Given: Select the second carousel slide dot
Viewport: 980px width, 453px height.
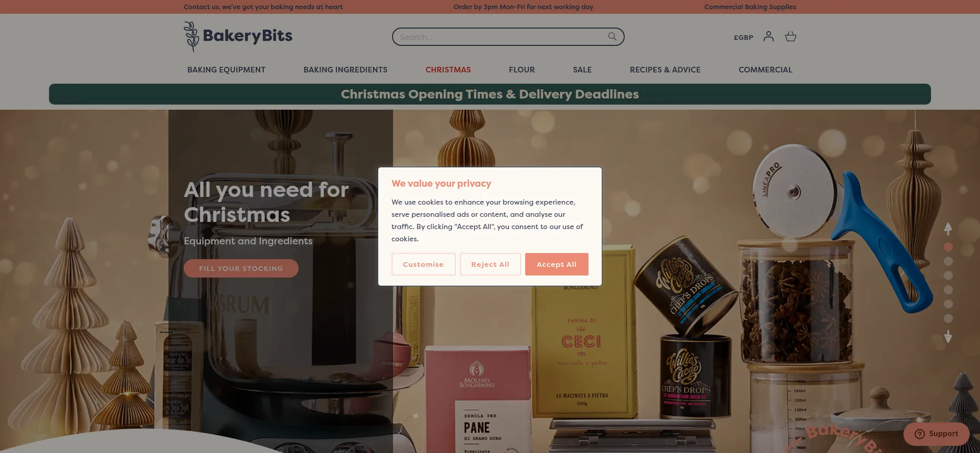Looking at the screenshot, I should pyautogui.click(x=948, y=261).
